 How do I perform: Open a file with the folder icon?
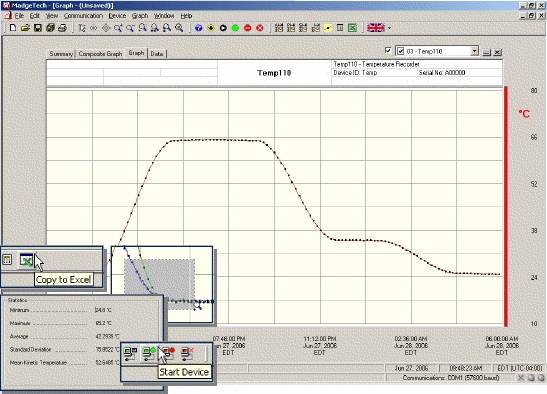[x=25, y=28]
